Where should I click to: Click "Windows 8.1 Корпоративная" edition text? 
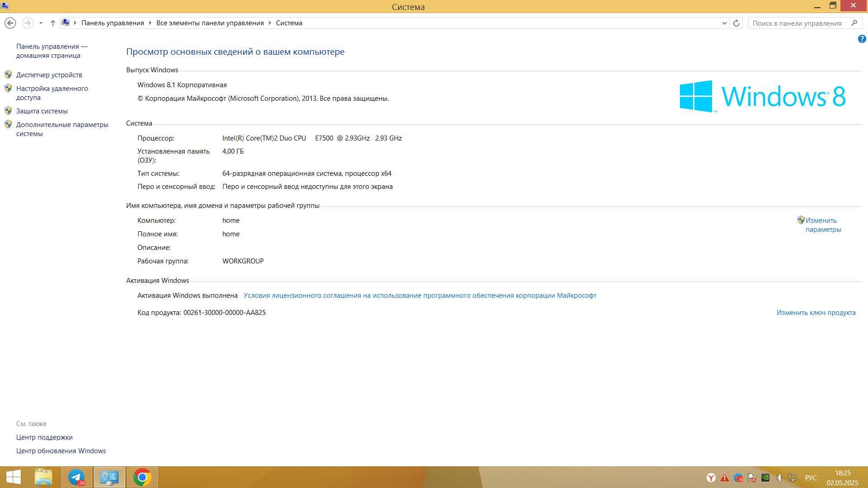click(x=182, y=85)
